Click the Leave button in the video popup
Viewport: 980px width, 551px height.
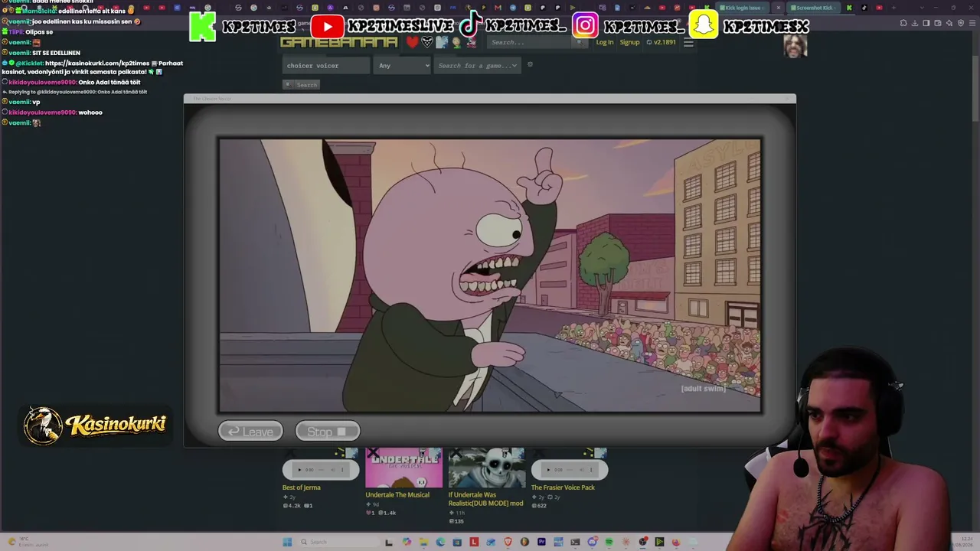pyautogui.click(x=250, y=432)
